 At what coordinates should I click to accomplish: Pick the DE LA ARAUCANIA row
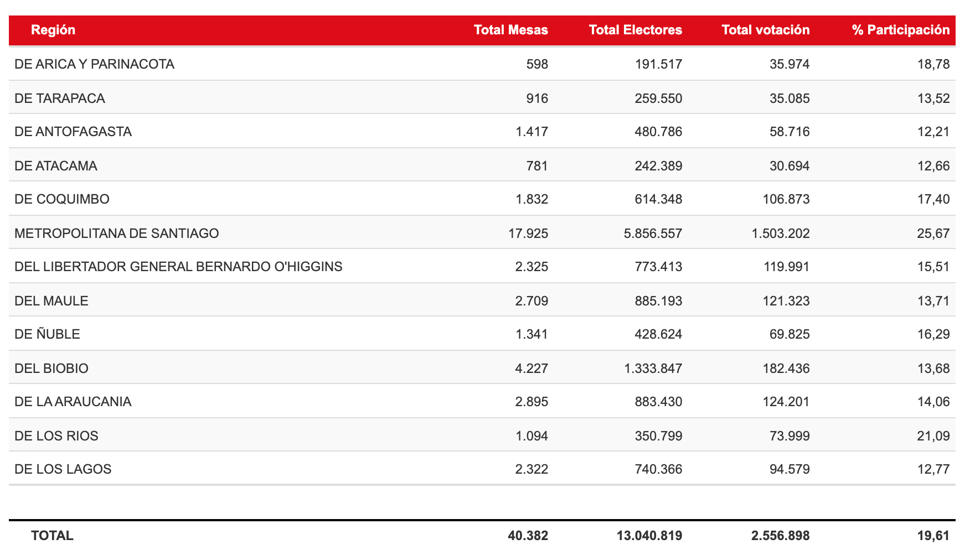click(73, 402)
